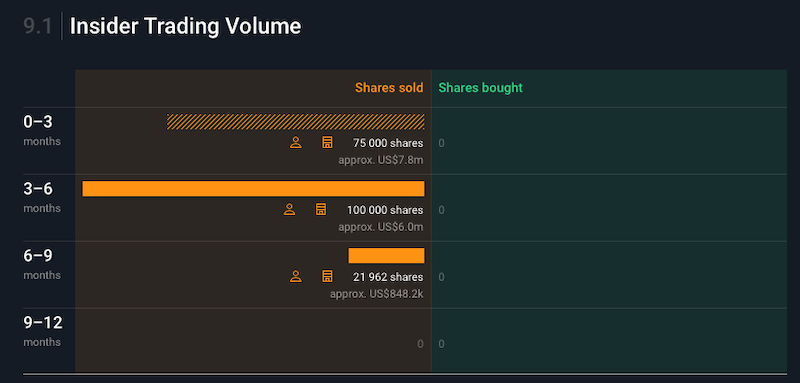
Task: Click the 100 000 shares label
Action: pos(385,210)
